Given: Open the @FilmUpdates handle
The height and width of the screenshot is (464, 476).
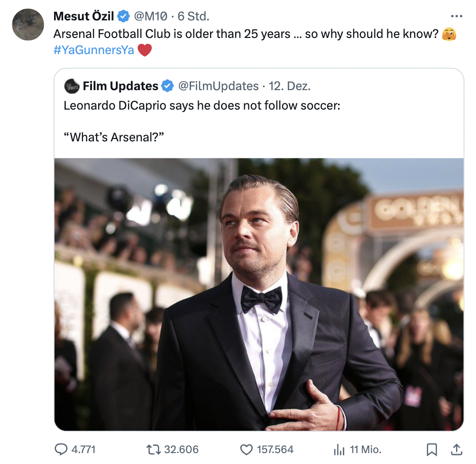Looking at the screenshot, I should [x=218, y=86].
